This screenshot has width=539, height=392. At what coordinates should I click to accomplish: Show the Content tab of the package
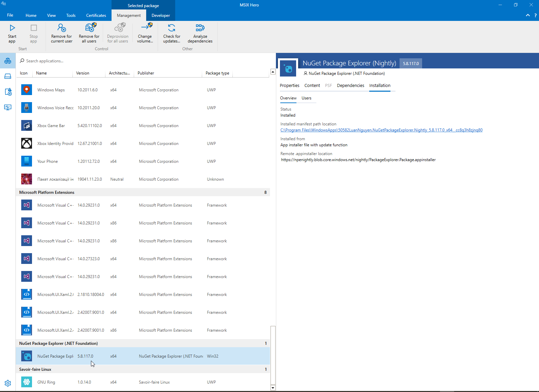312,86
